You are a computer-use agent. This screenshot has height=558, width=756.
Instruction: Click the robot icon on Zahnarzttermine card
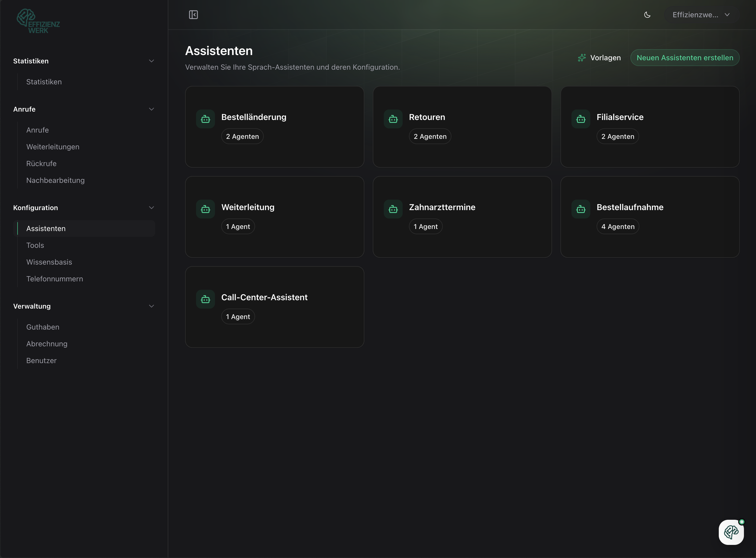[x=393, y=209]
